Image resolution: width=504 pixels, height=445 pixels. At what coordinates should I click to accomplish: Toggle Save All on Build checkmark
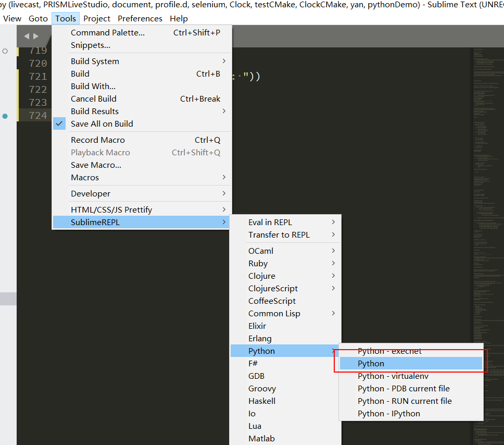59,123
